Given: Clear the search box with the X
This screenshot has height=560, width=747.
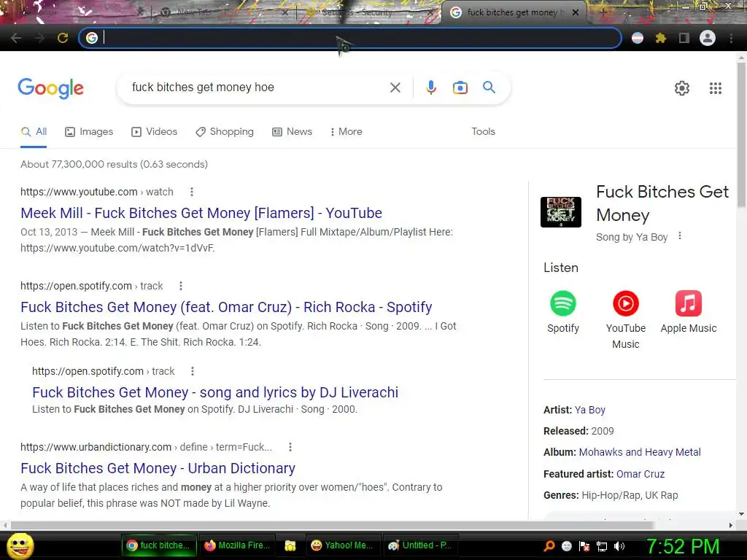Looking at the screenshot, I should click(x=395, y=87).
